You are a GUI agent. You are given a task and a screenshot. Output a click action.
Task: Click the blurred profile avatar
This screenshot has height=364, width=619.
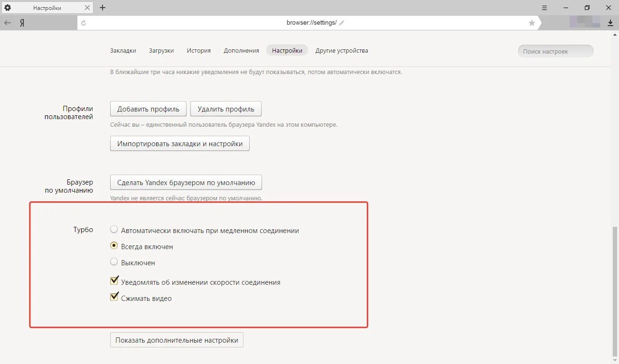point(585,22)
